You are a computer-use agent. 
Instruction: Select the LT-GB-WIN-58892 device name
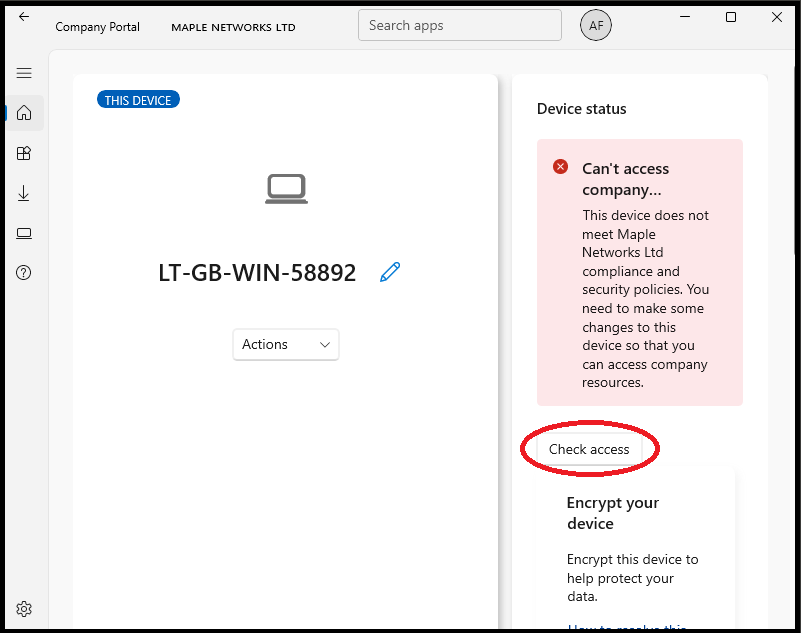click(257, 273)
